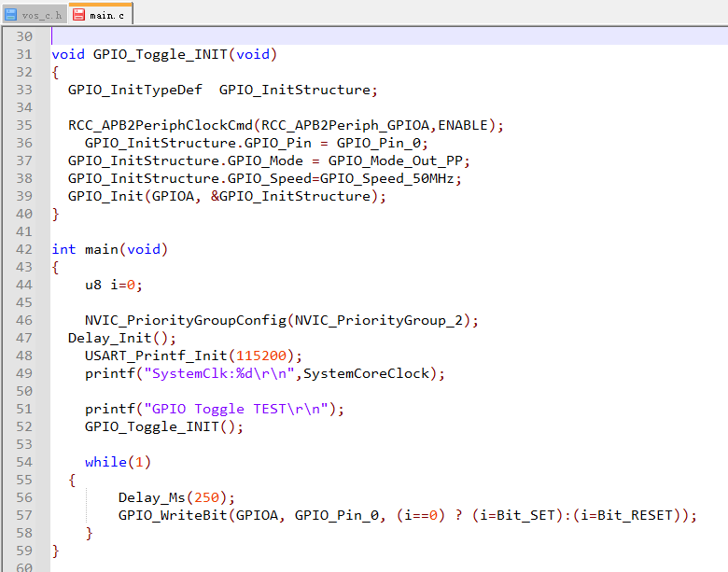Click &GPIO_InitStructure argument on line 39
728x572 pixels.
(x=290, y=196)
